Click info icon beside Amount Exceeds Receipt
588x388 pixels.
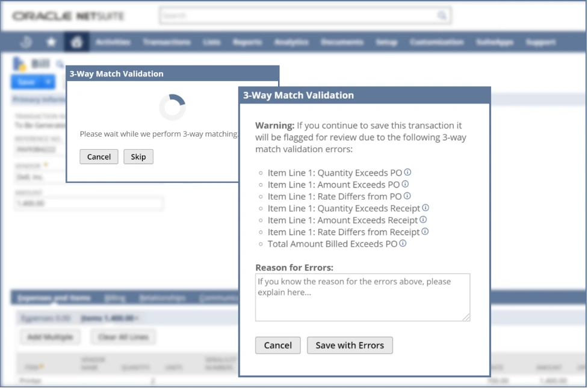click(x=423, y=220)
